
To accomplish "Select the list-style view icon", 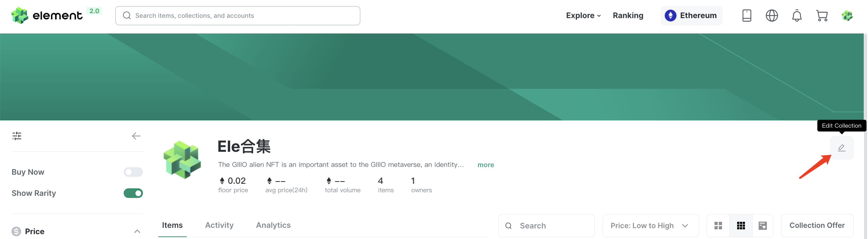I will [x=762, y=225].
